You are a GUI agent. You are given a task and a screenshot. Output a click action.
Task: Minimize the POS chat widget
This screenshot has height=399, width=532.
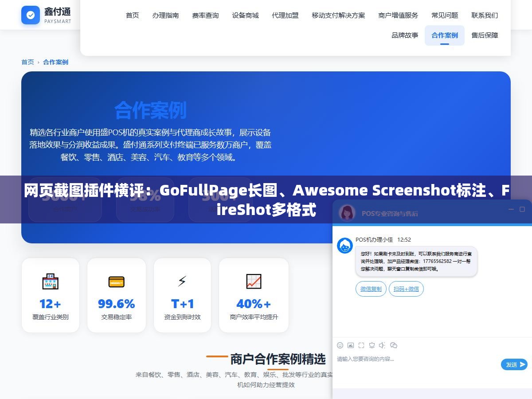511,209
